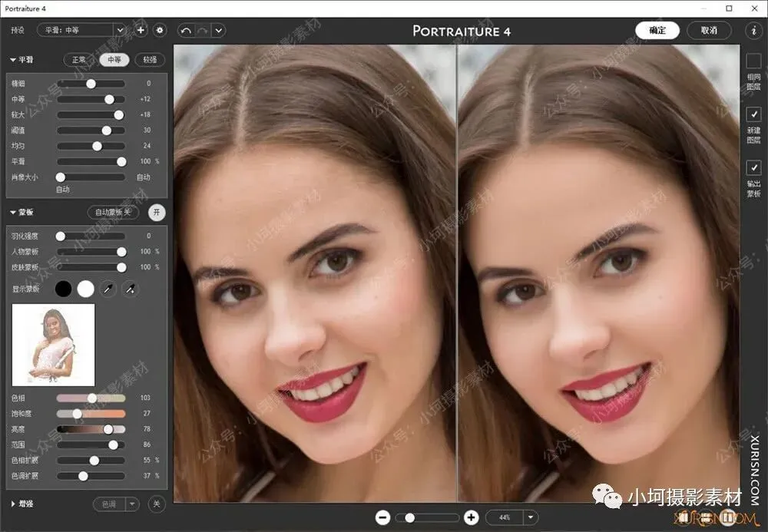Open the 44% zoom level dropdown
The image size is (768, 532).
[531, 517]
